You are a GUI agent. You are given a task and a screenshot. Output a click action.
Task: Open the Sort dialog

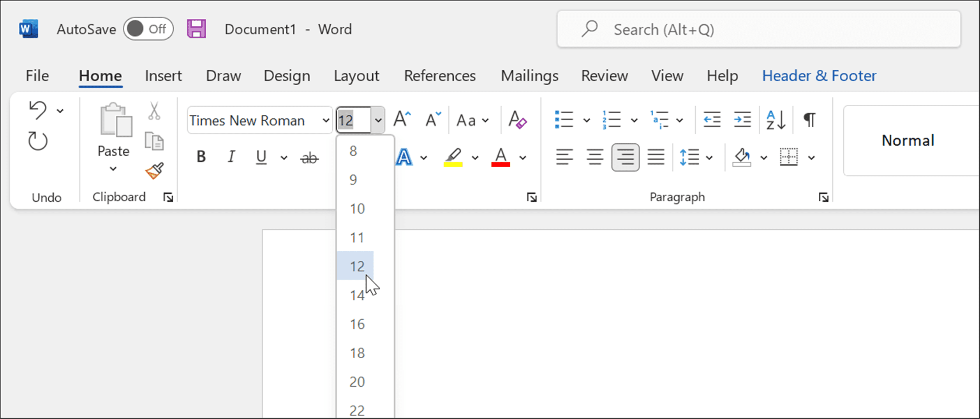(x=776, y=119)
